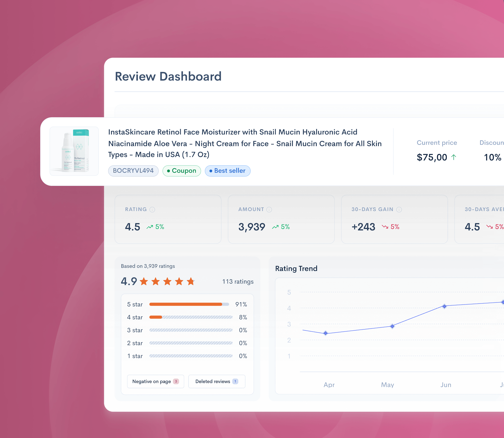504x438 pixels.
Task: Click the May axis label
Action: click(x=387, y=385)
